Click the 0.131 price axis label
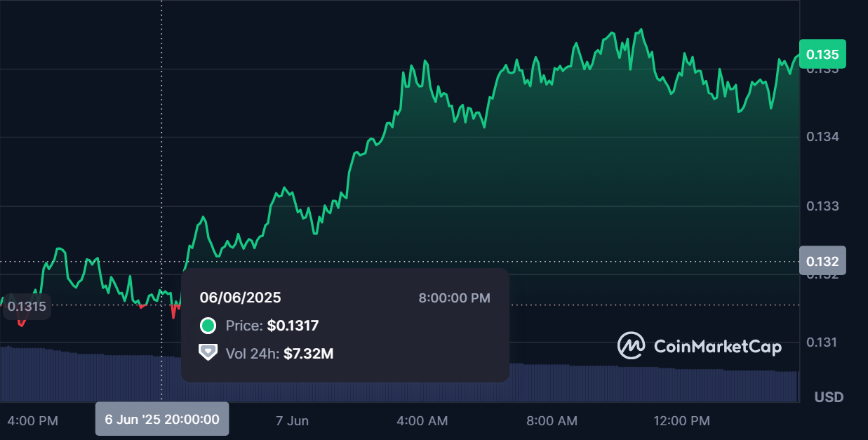 (x=822, y=342)
